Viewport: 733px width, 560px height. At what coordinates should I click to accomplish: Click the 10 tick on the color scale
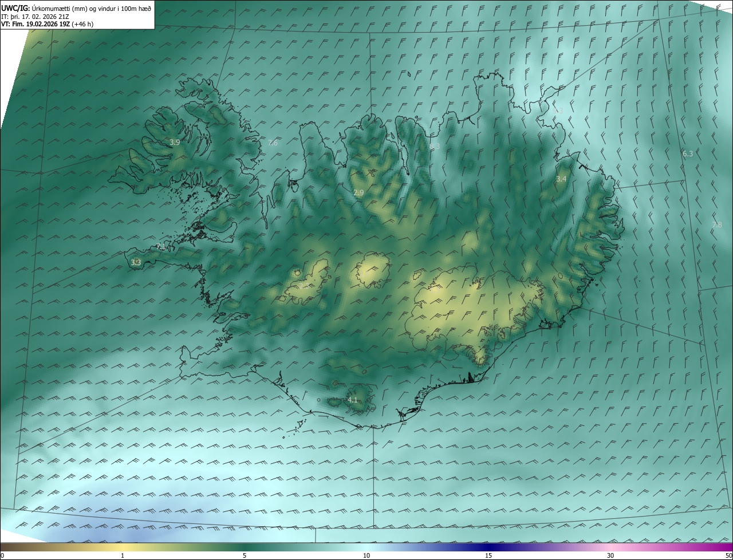(x=366, y=555)
